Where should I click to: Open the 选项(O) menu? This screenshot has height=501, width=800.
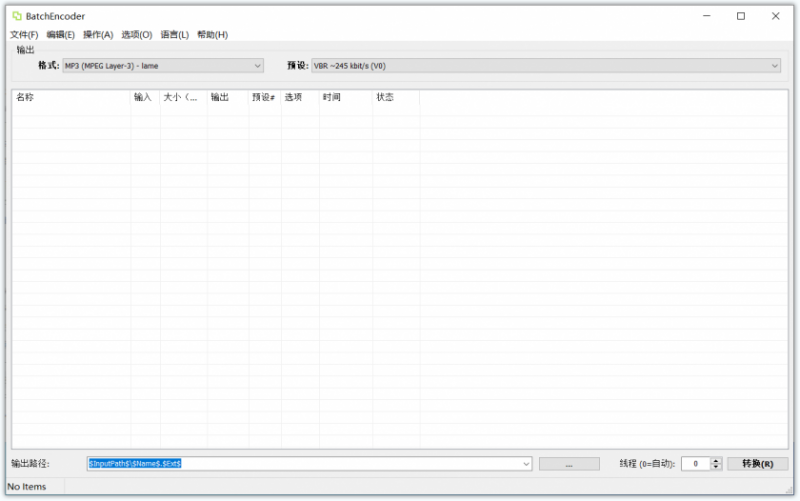click(x=137, y=35)
